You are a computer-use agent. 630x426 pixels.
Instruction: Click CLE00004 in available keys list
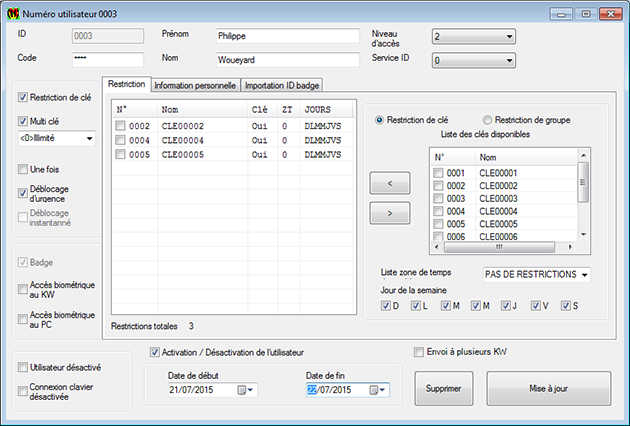point(498,211)
